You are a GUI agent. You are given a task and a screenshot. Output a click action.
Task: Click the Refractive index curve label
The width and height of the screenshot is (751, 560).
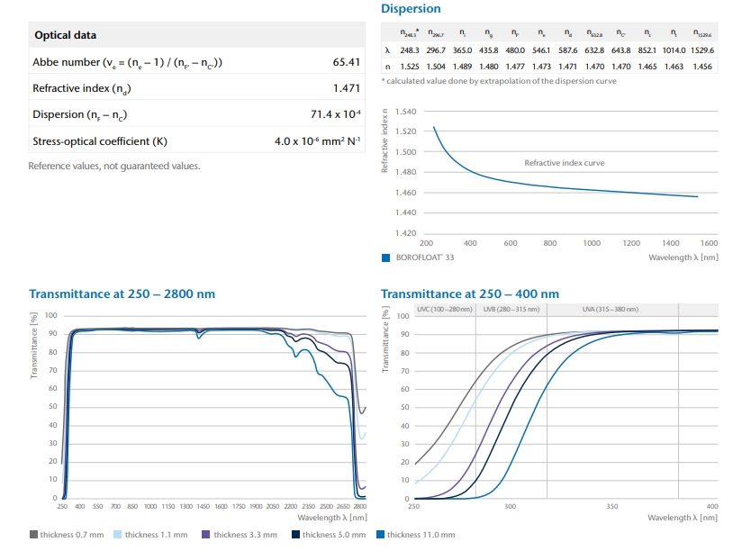[x=565, y=163]
